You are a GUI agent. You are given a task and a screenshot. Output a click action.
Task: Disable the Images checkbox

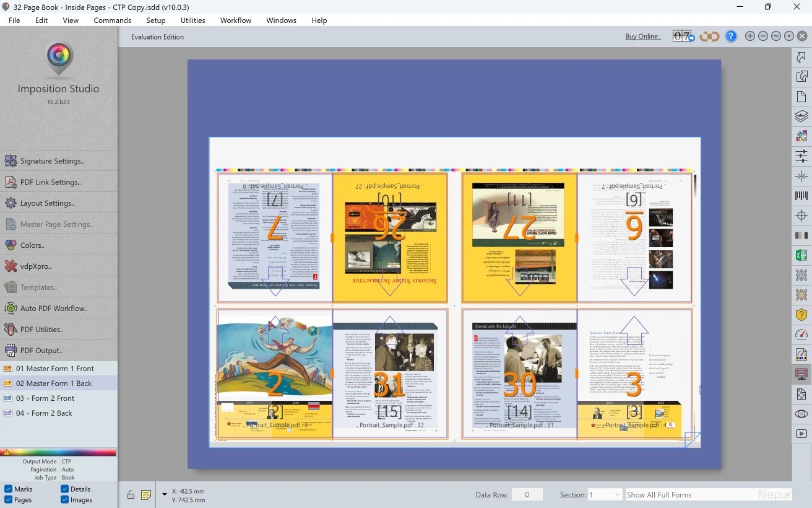coord(65,499)
